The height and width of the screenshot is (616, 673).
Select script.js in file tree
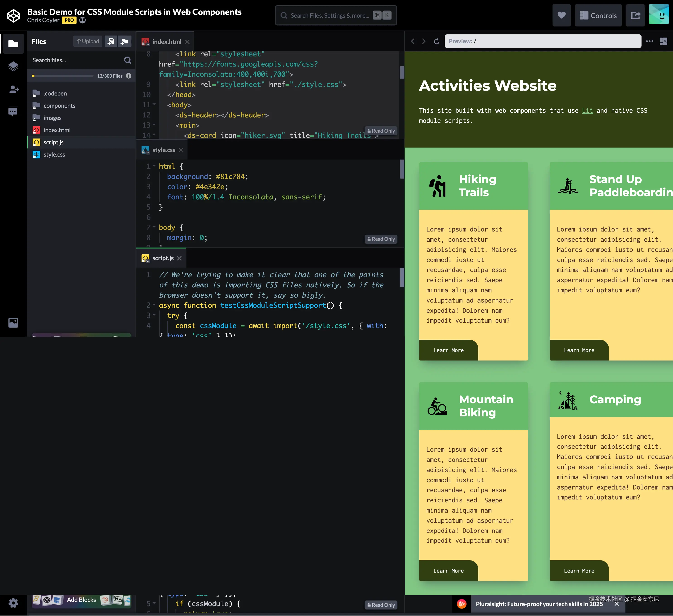click(53, 143)
